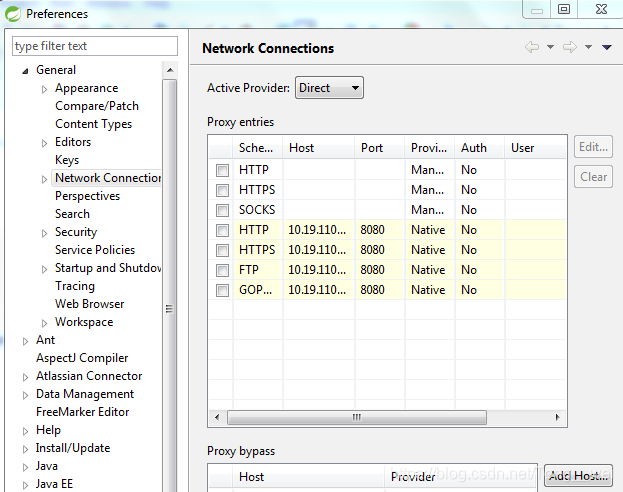
Task: Click the proxy table scroll left arrow
Action: (217, 417)
